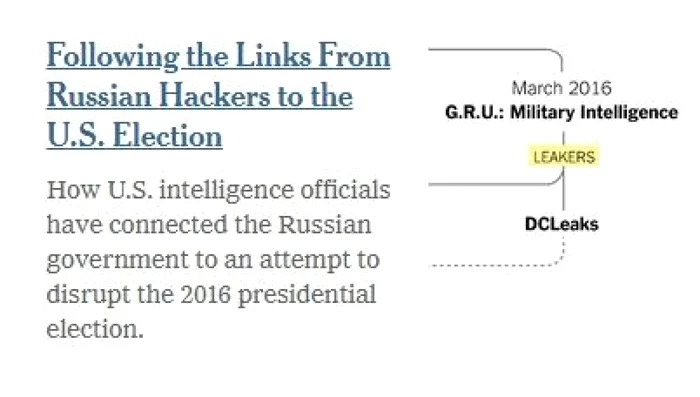Open the 'Following the Links From' headline link

pyautogui.click(x=218, y=56)
